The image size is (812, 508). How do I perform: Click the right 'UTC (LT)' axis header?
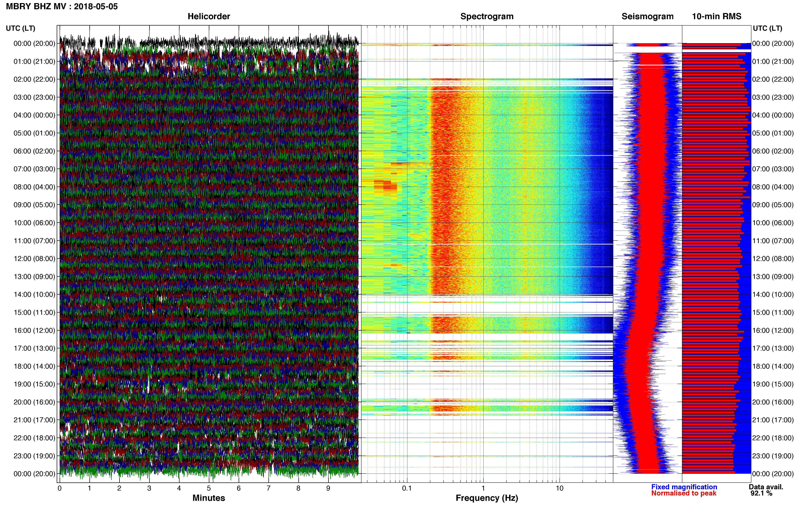pos(767,28)
